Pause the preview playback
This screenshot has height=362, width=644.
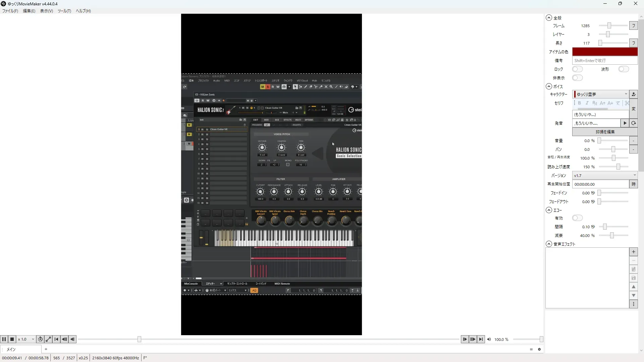[x=4, y=339]
